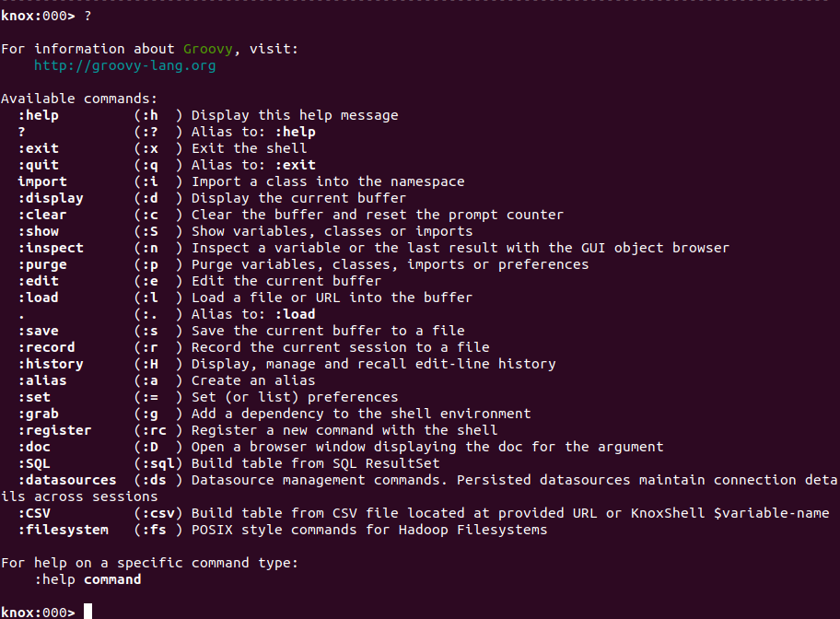Click the (:fs ) shortcut text
This screenshot has width=840, height=619.
(x=158, y=530)
